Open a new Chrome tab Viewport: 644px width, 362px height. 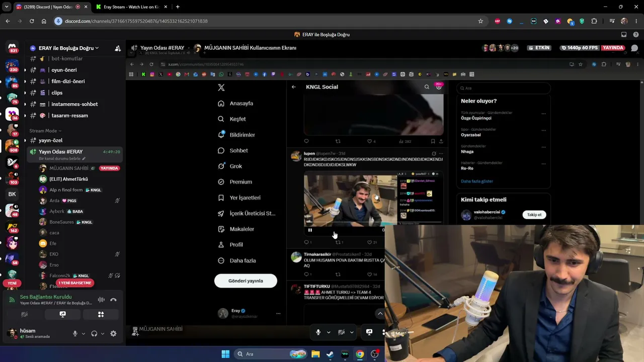pyautogui.click(x=178, y=7)
